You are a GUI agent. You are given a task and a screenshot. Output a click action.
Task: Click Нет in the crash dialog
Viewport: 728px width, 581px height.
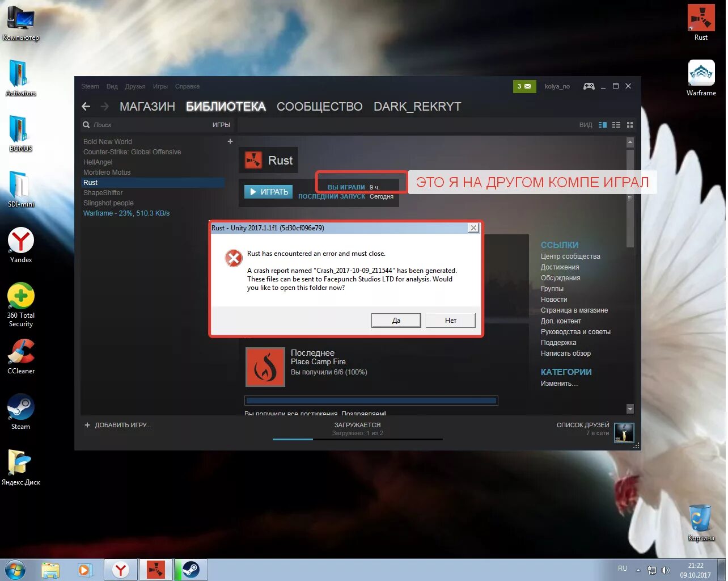coord(451,321)
